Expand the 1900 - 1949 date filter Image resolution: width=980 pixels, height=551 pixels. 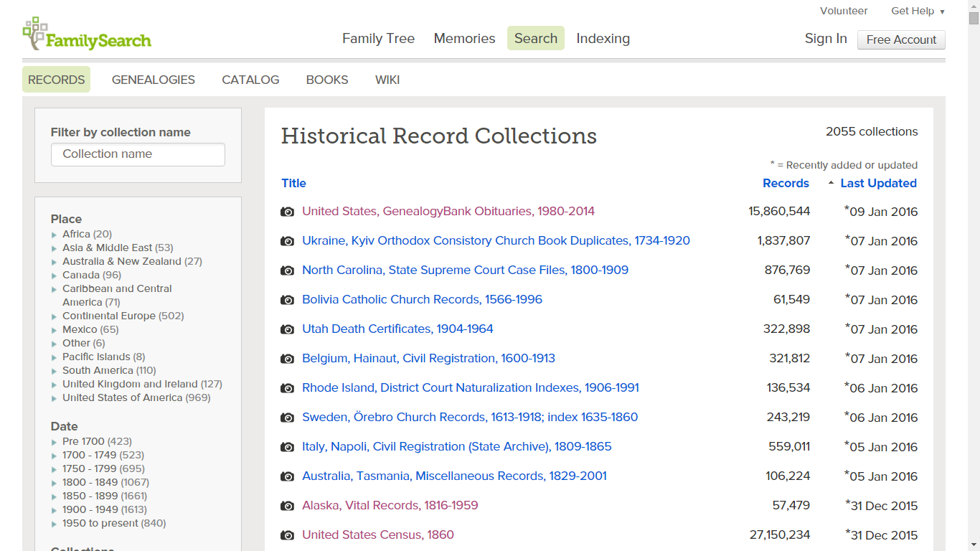54,510
